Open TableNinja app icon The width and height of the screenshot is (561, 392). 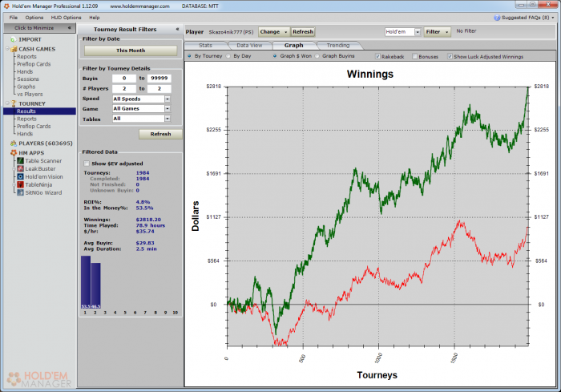tap(20, 184)
